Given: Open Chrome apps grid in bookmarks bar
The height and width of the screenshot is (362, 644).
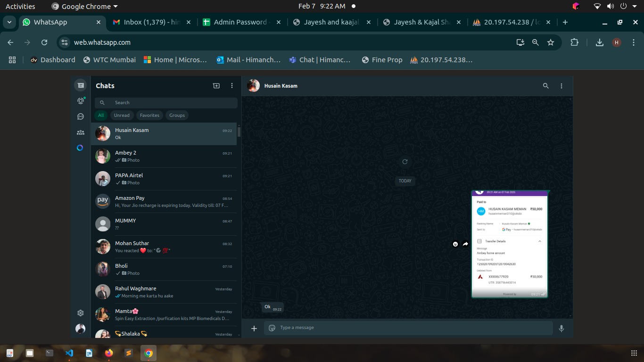Looking at the screenshot, I should [12, 60].
